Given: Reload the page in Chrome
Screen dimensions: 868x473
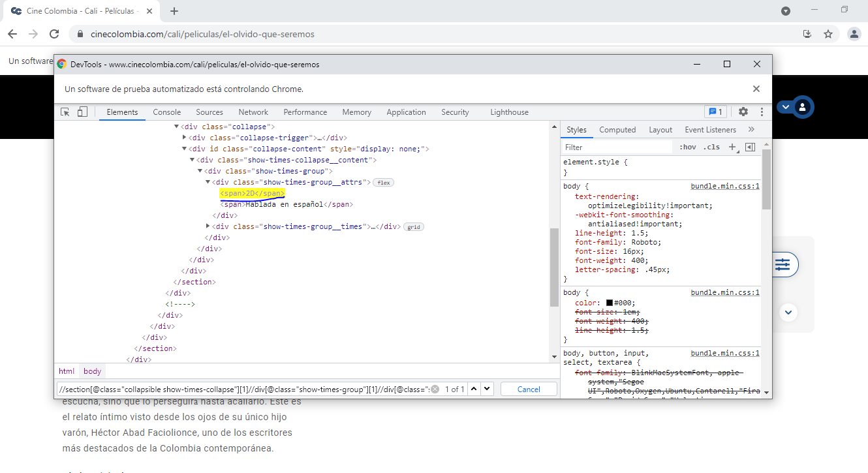Looking at the screenshot, I should [x=55, y=34].
